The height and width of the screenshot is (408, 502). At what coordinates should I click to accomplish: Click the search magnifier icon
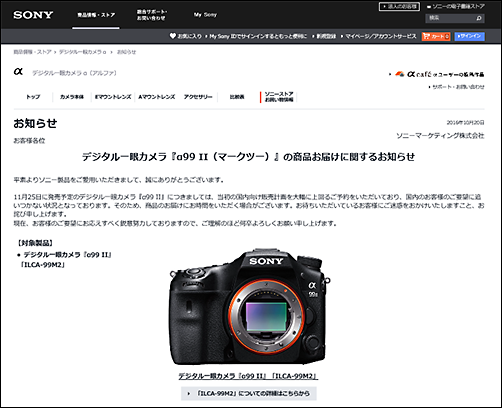click(x=479, y=18)
